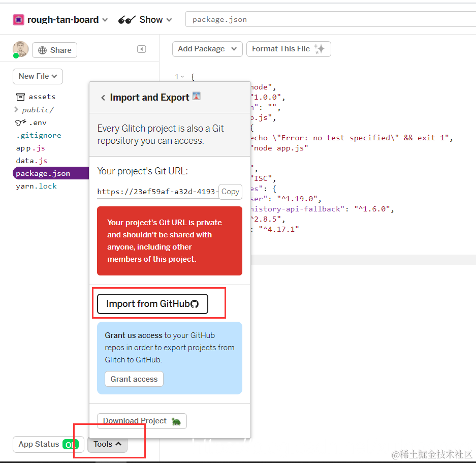Image resolution: width=476 pixels, height=463 pixels.
Task: Click the Import and Export title
Action: point(149,98)
